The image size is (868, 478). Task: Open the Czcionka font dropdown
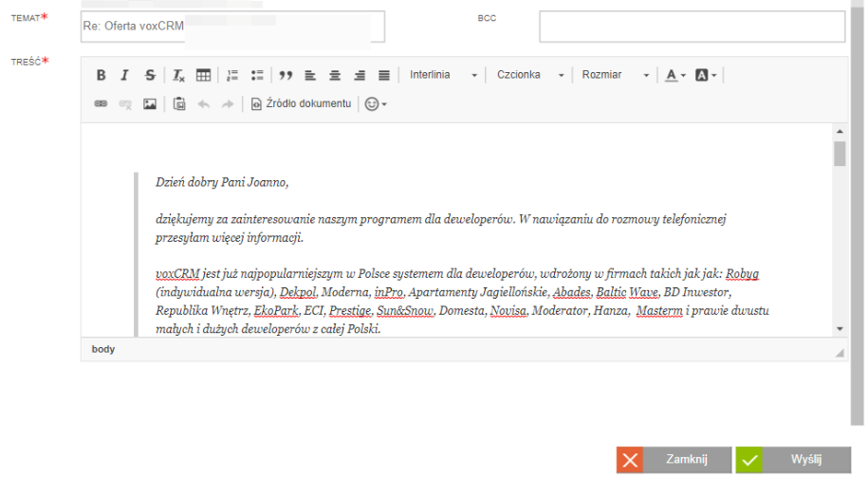tap(530, 75)
